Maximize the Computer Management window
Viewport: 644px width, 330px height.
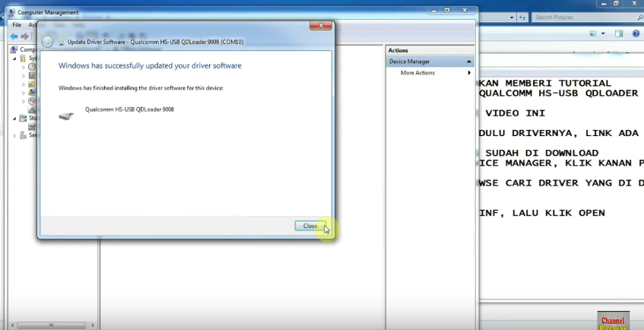pos(447,11)
